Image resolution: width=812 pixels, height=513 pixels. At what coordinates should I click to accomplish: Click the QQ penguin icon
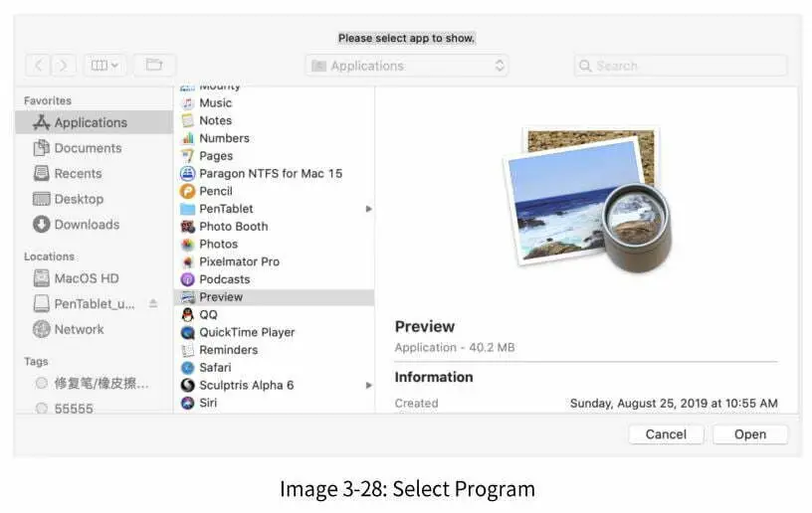187,314
